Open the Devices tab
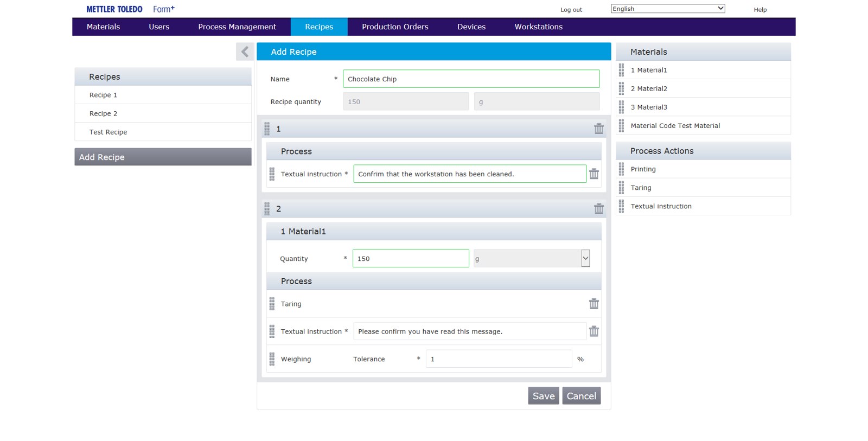Image resolution: width=868 pixels, height=441 pixels. click(x=471, y=27)
